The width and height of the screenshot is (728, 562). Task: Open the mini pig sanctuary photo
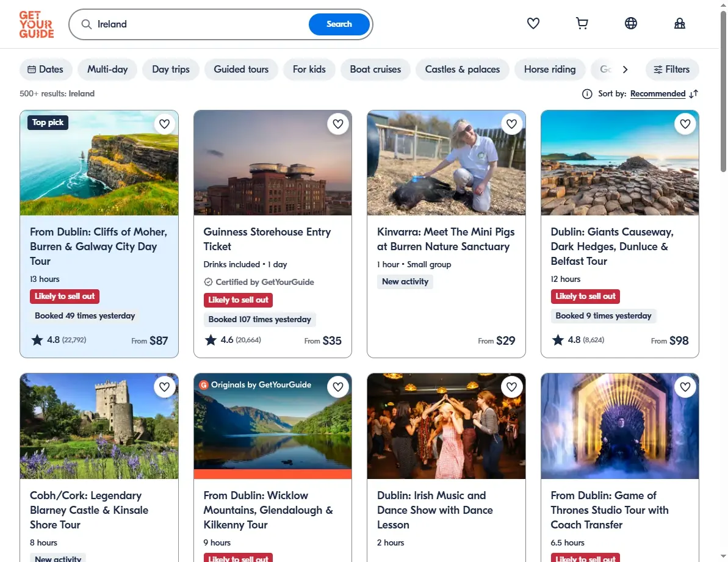446,163
